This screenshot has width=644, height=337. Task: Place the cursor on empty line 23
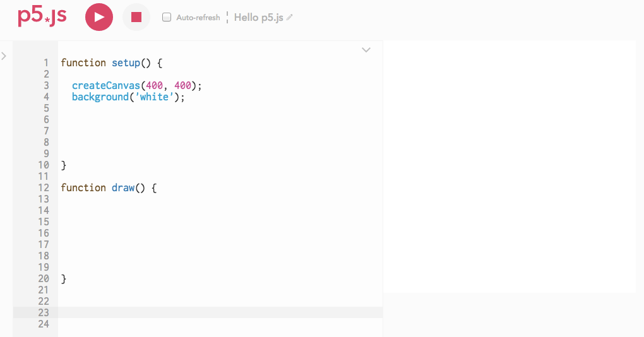pos(220,312)
